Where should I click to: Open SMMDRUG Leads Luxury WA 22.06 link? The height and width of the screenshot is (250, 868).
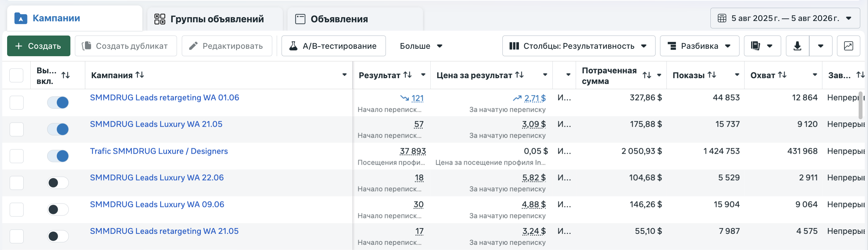point(157,178)
